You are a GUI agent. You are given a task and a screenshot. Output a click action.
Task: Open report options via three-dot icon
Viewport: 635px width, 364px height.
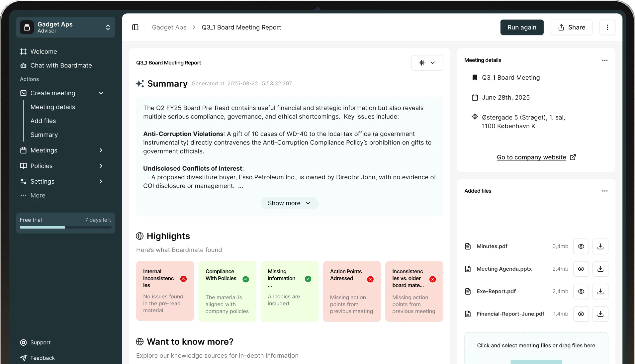tap(608, 27)
